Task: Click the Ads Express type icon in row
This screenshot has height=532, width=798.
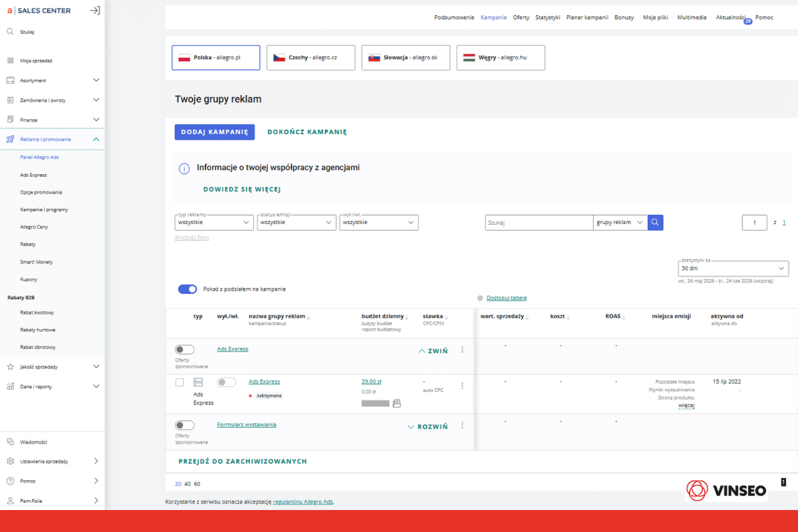Action: tap(198, 382)
